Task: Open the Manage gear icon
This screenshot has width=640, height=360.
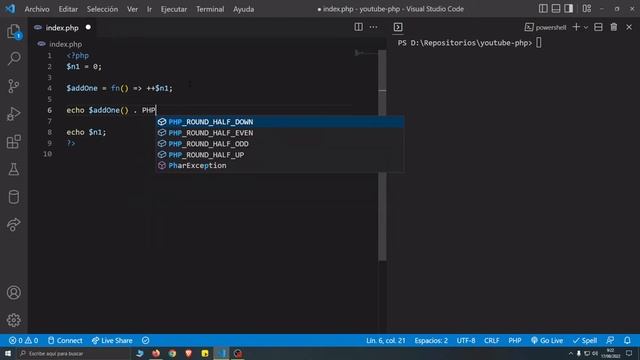Action: click(14, 320)
